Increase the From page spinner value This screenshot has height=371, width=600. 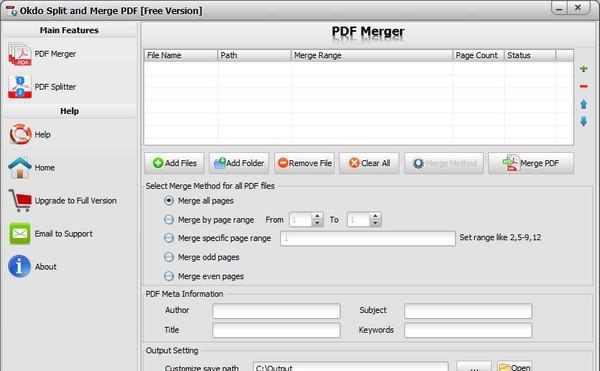point(317,216)
